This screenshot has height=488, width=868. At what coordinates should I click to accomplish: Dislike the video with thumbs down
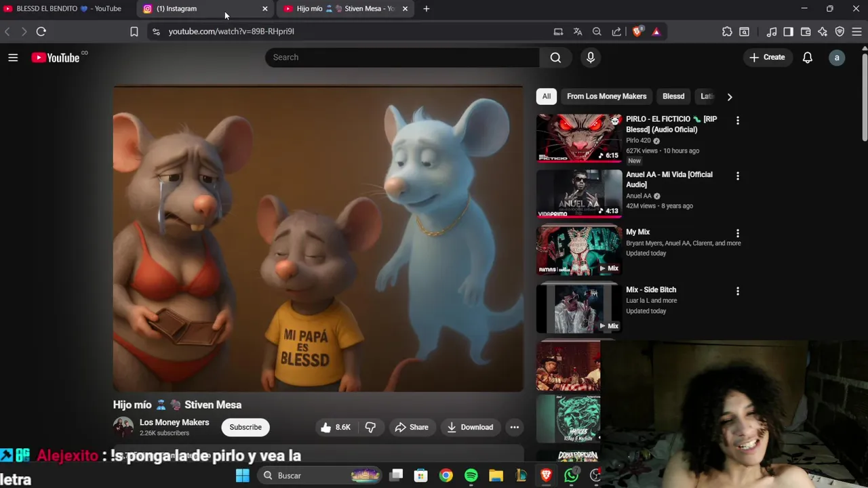pos(371,427)
